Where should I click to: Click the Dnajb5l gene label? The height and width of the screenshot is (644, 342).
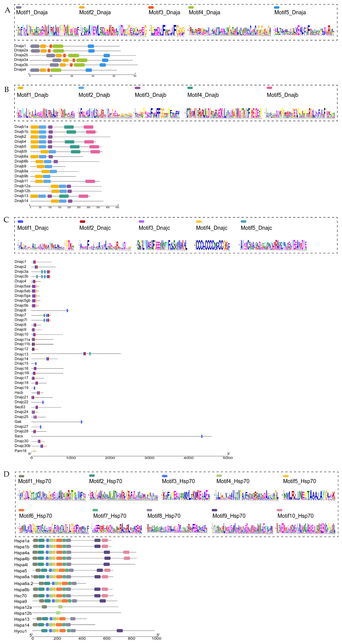21,151
